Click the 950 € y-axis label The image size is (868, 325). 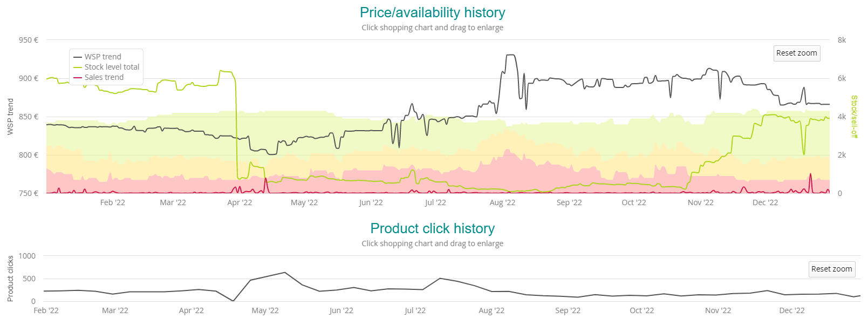[x=29, y=40]
